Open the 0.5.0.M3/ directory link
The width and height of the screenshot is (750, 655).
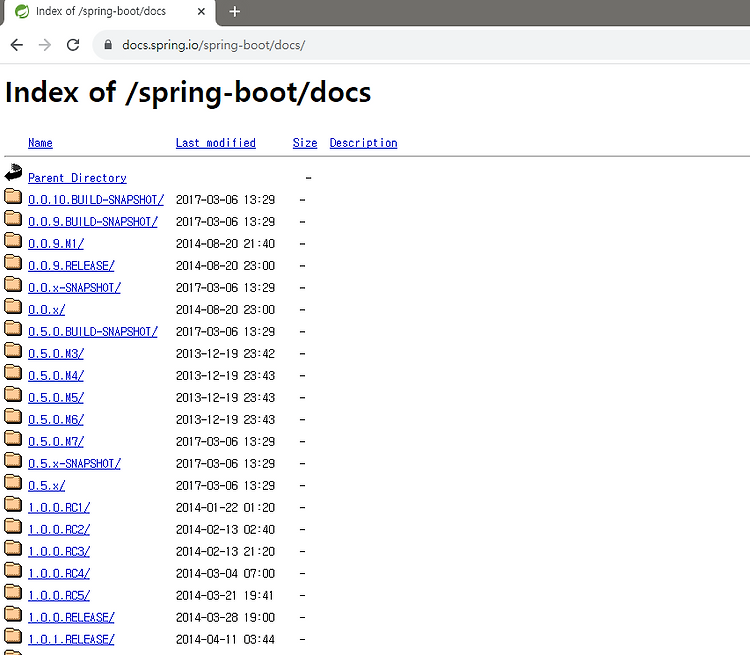(x=56, y=354)
